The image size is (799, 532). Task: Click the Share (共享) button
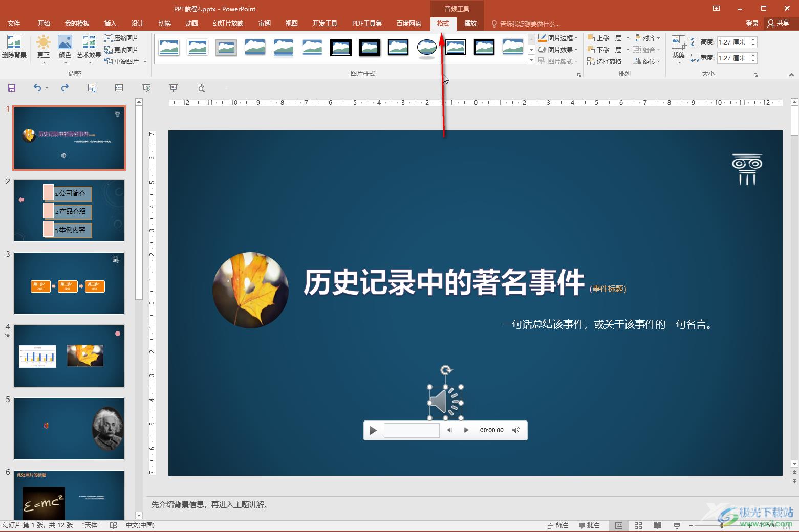779,23
